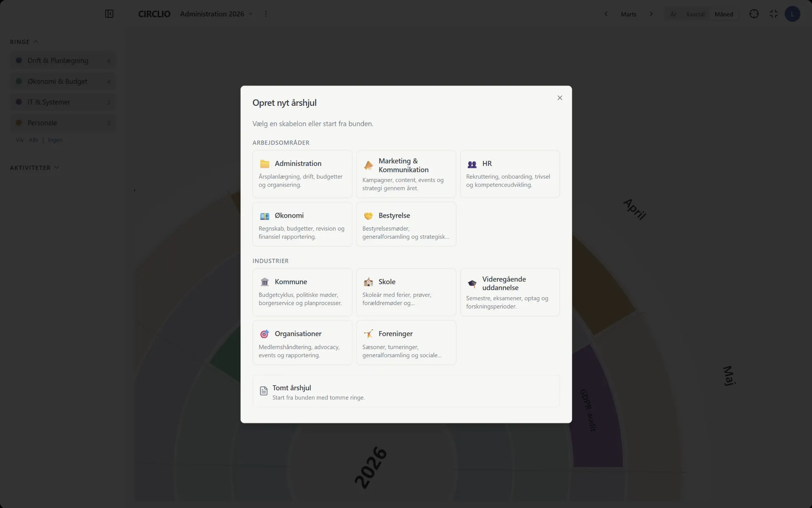Click the CIRCLIO logo

click(x=154, y=14)
